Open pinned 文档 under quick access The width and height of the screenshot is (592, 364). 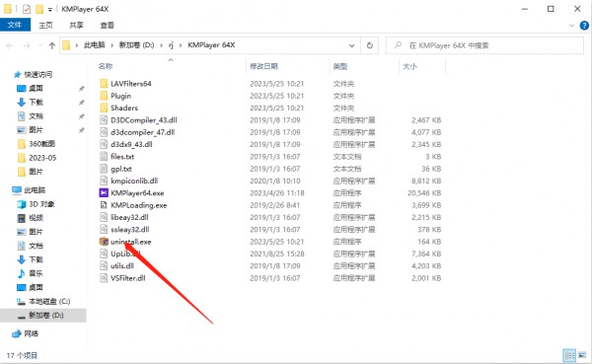tap(36, 116)
